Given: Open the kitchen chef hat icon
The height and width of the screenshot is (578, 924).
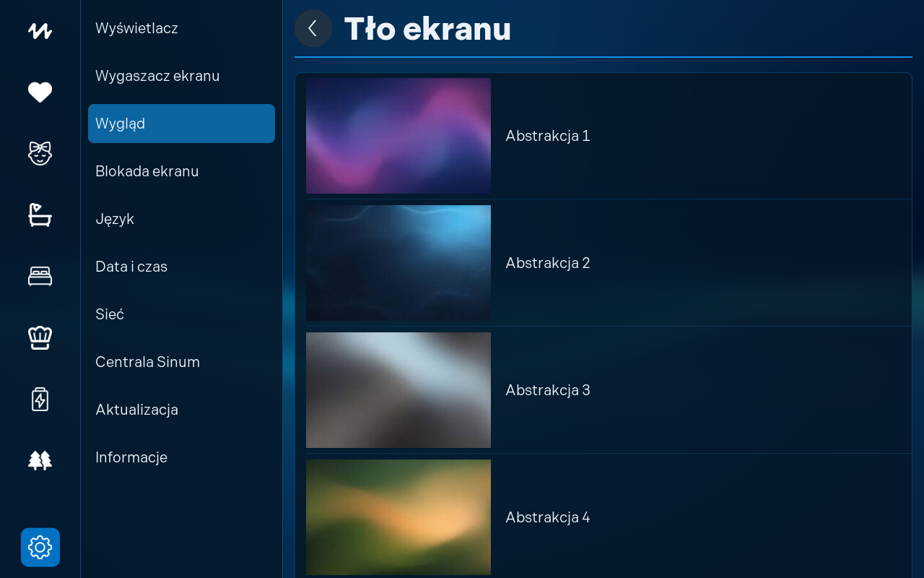Looking at the screenshot, I should coord(40,337).
